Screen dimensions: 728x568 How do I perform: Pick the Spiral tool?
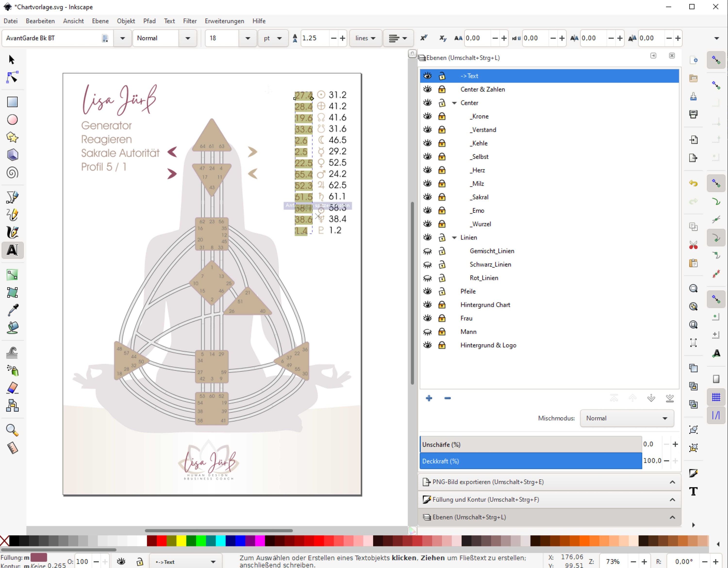(12, 173)
